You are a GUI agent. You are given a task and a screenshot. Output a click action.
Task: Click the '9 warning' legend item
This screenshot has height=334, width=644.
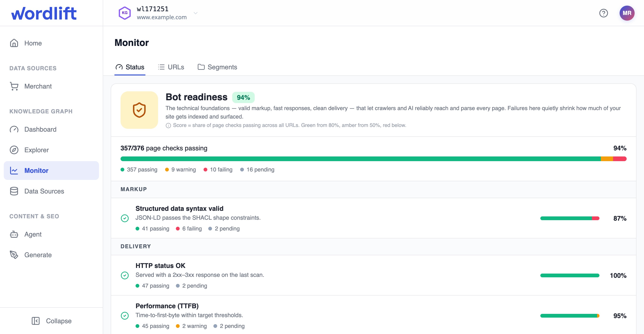(x=180, y=170)
